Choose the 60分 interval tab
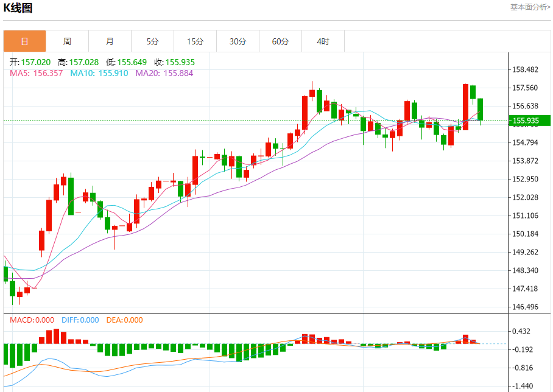Image resolution: width=553 pixels, height=392 pixels. 280,41
